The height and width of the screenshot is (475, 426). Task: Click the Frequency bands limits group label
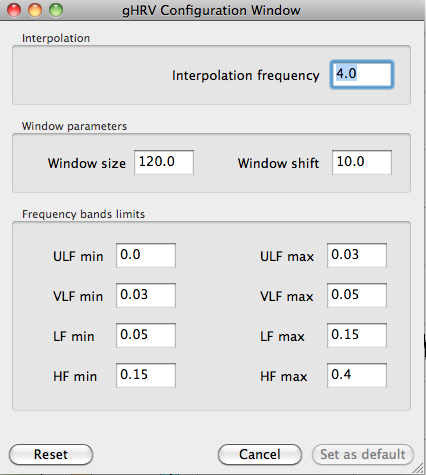[x=83, y=214]
